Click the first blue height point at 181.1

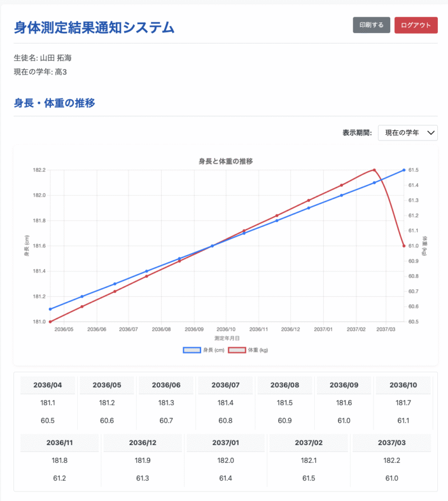point(50,309)
